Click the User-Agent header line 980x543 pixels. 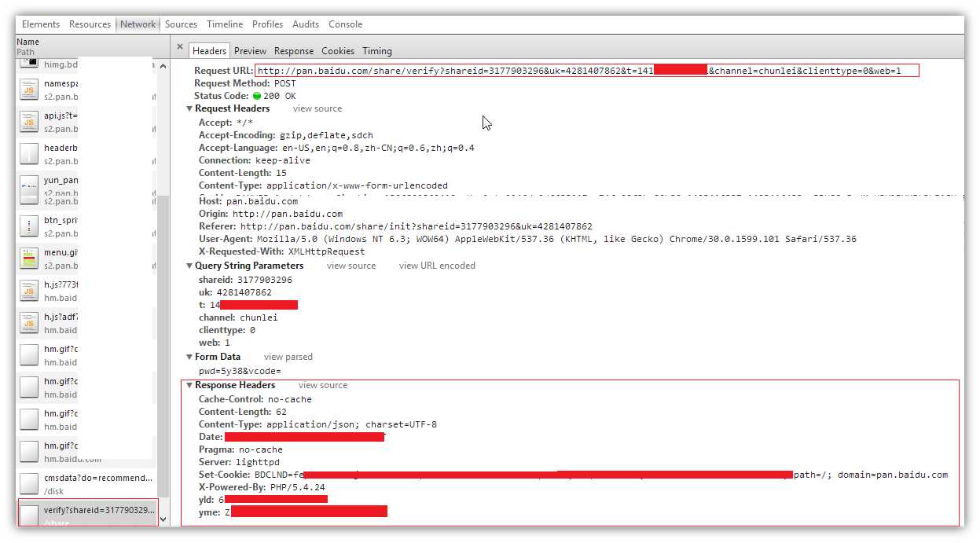coord(528,239)
